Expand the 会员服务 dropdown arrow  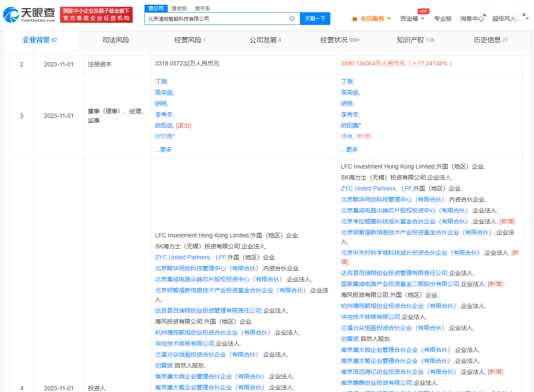click(x=389, y=19)
